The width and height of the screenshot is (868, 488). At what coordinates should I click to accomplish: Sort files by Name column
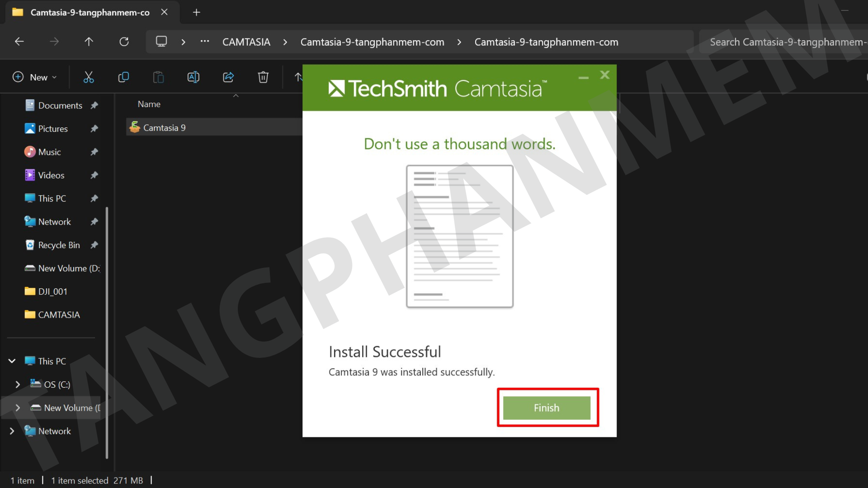click(x=149, y=104)
